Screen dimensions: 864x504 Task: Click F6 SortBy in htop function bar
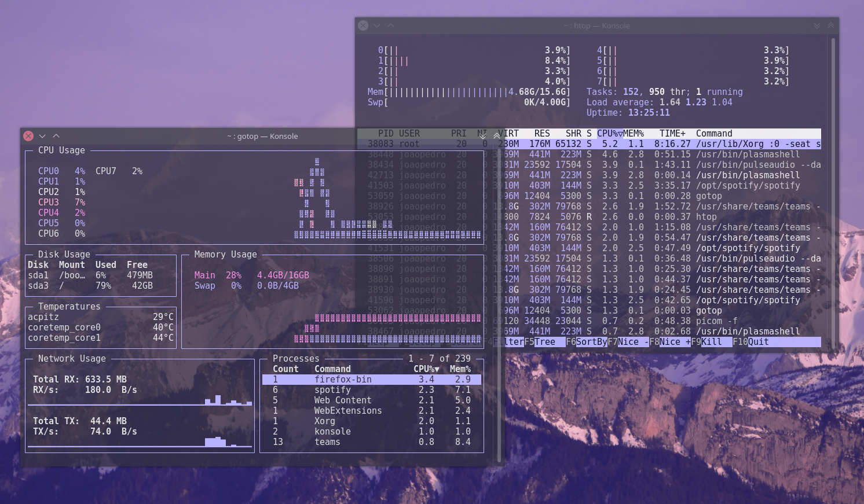pos(586,342)
